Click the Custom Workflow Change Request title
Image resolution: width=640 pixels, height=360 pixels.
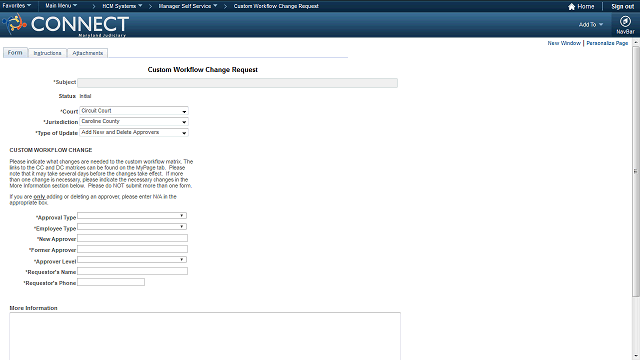202,70
